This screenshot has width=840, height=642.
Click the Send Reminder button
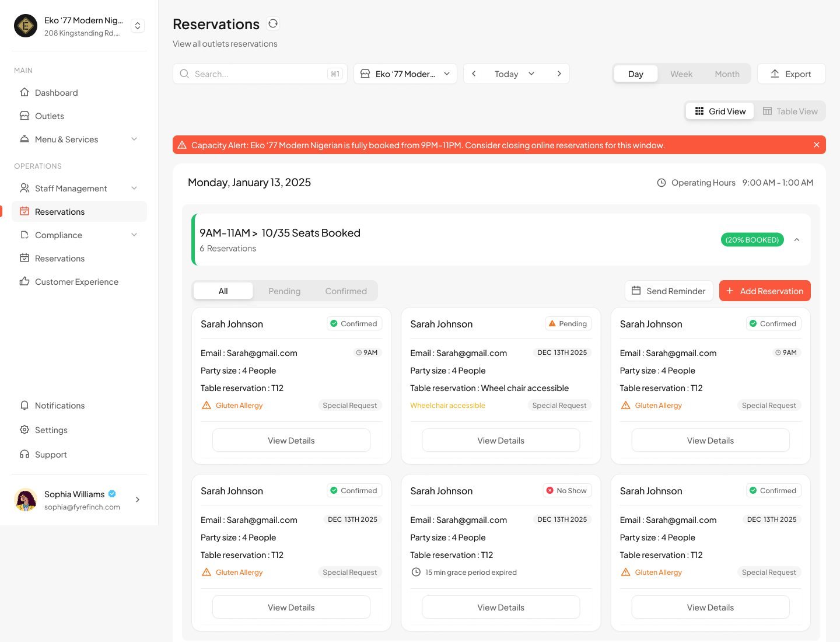668,291
